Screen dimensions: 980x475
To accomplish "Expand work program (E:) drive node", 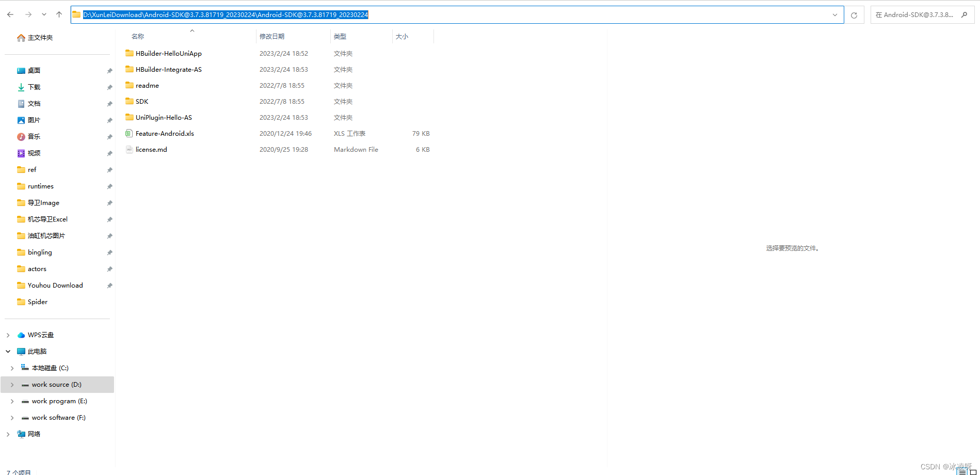I will click(12, 401).
